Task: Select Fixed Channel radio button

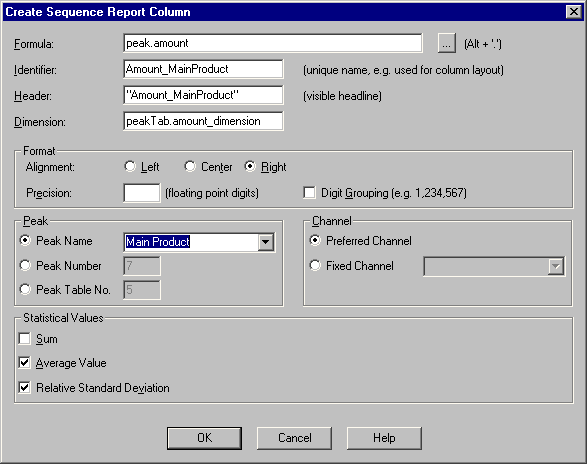Action: (315, 266)
